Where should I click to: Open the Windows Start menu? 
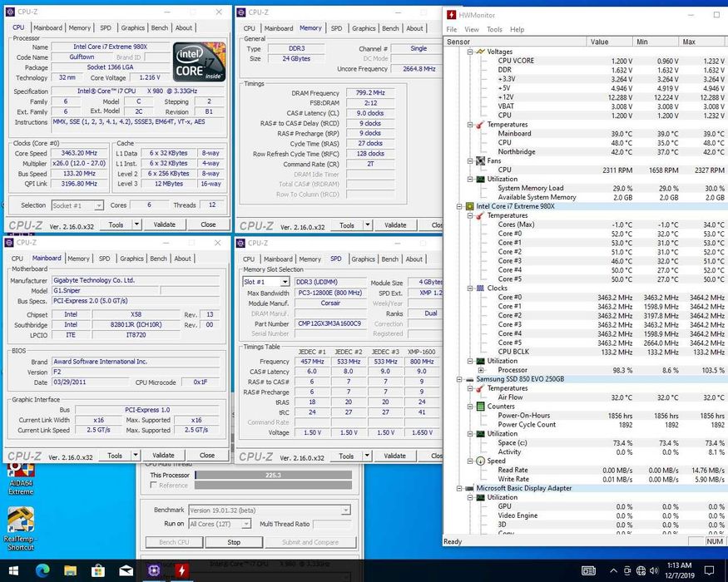pos(13,570)
